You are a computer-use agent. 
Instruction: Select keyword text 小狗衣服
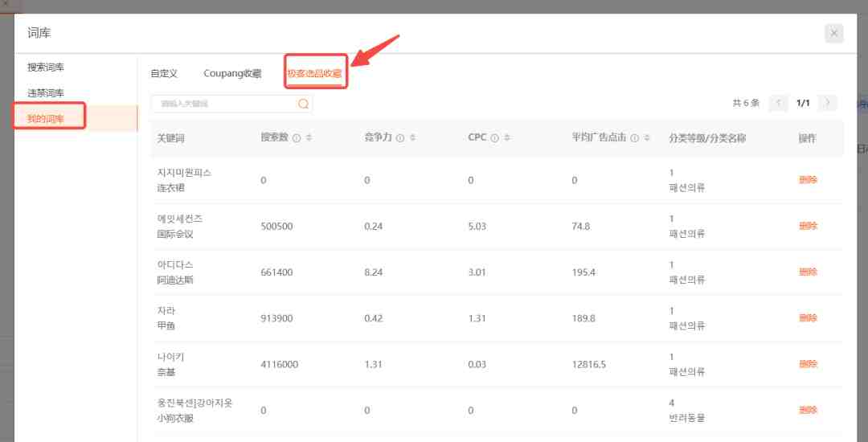pos(175,418)
